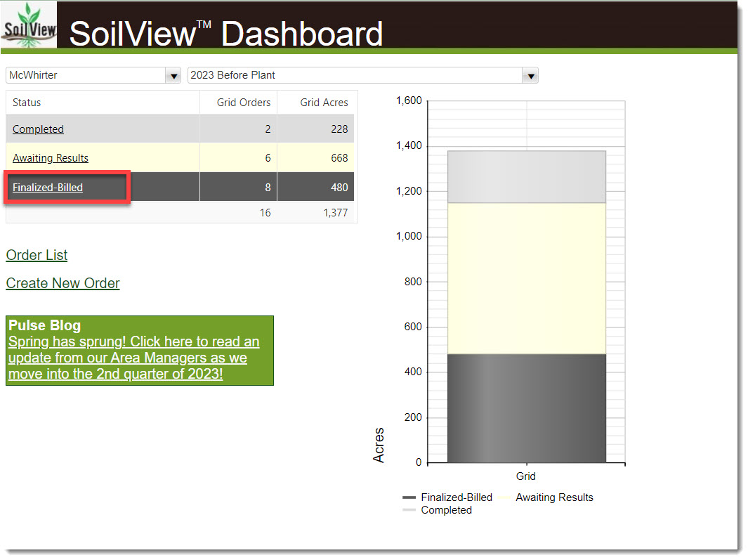This screenshot has height=560, width=748.
Task: Click the Grid Acres column header
Action: [x=324, y=102]
